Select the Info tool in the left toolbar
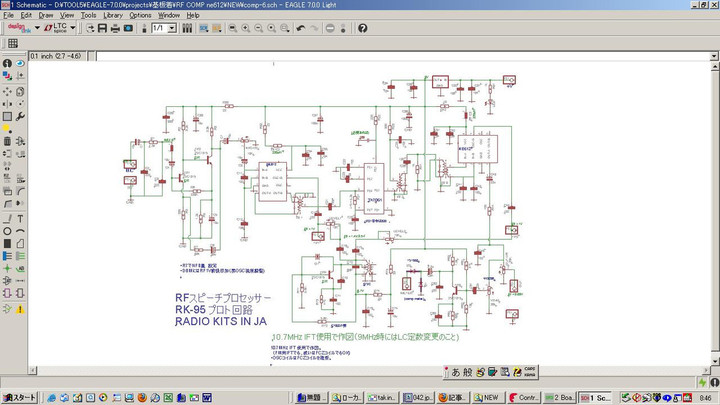The image size is (720, 405). click(x=8, y=63)
